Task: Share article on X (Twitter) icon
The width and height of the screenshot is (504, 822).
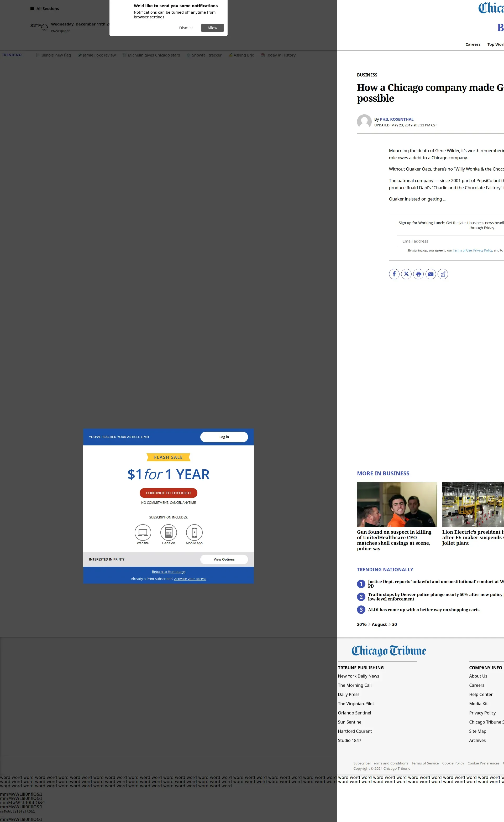Action: click(406, 274)
